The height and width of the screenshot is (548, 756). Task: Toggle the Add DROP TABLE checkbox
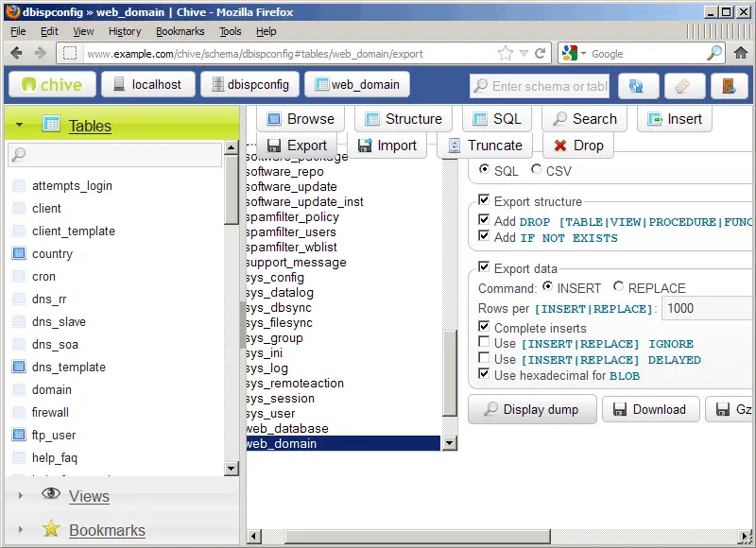(484, 220)
